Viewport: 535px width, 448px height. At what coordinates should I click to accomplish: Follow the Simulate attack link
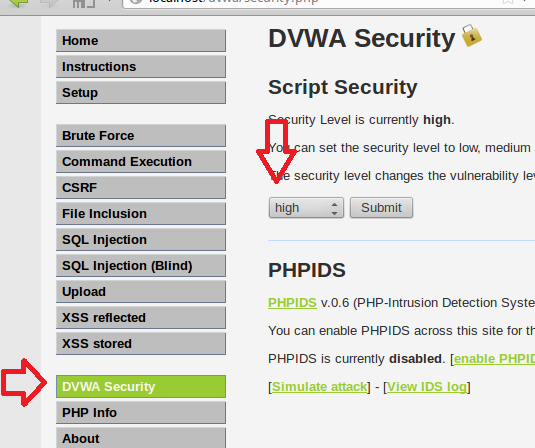pos(319,387)
